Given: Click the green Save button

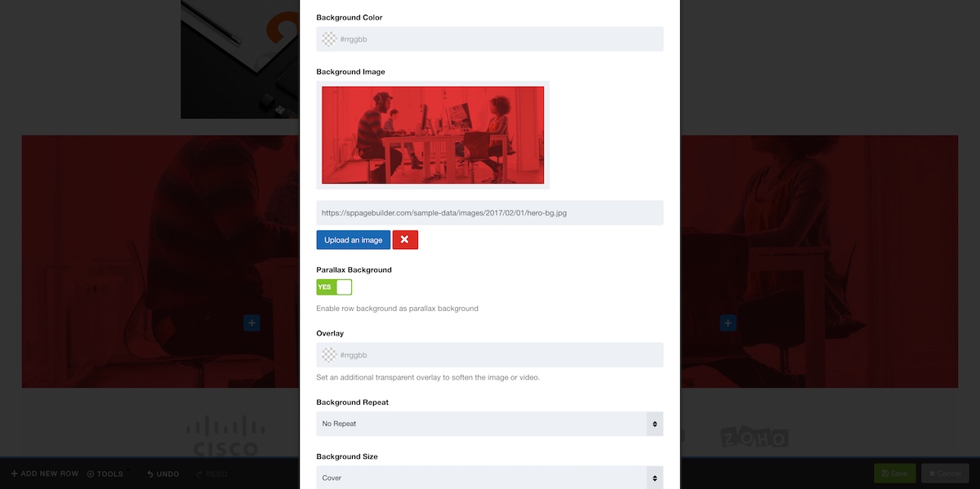Looking at the screenshot, I should click(895, 473).
